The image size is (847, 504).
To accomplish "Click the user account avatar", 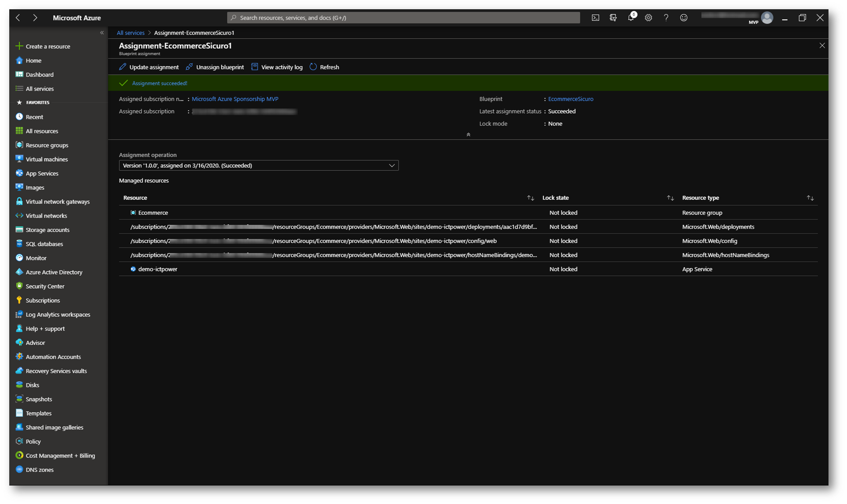I will (767, 18).
